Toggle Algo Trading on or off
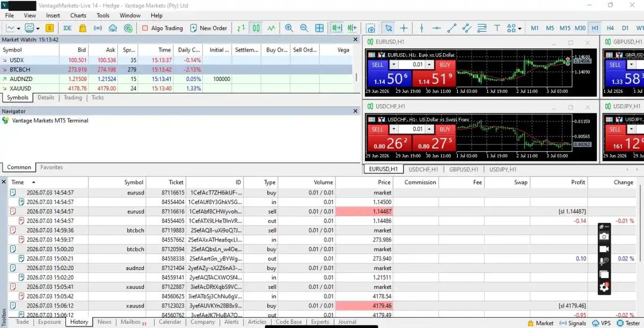Image resolution: width=644 pixels, height=328 pixels. coord(163,28)
